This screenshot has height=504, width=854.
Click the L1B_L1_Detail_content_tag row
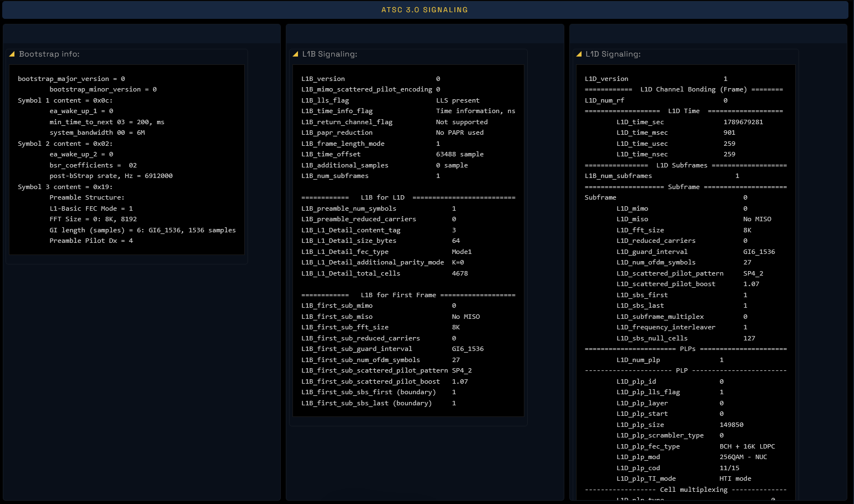[379, 230]
